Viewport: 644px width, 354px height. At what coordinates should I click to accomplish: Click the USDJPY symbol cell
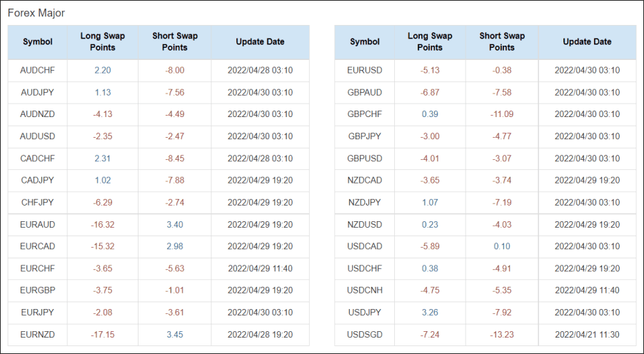pos(364,313)
